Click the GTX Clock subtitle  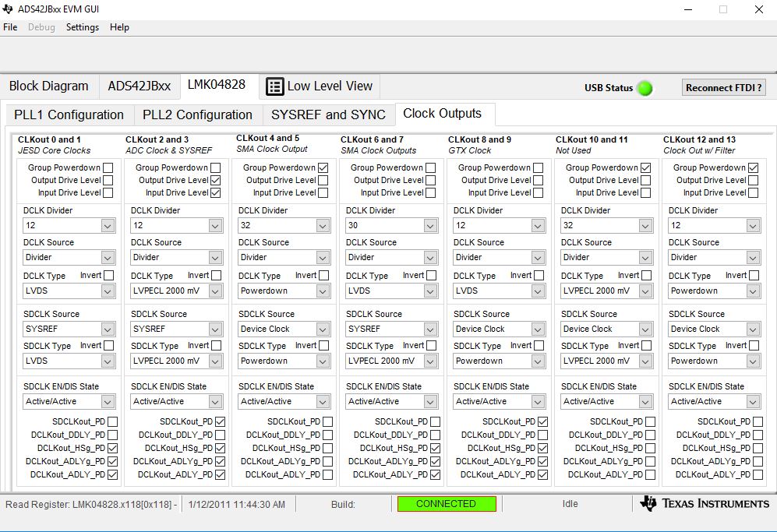tap(469, 150)
